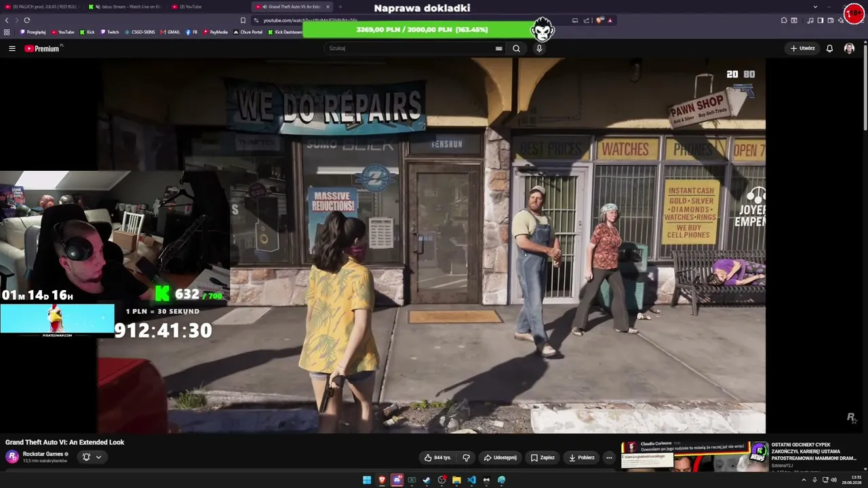Open Brave browser from the taskbar
The height and width of the screenshot is (488, 868).
pyautogui.click(x=382, y=480)
